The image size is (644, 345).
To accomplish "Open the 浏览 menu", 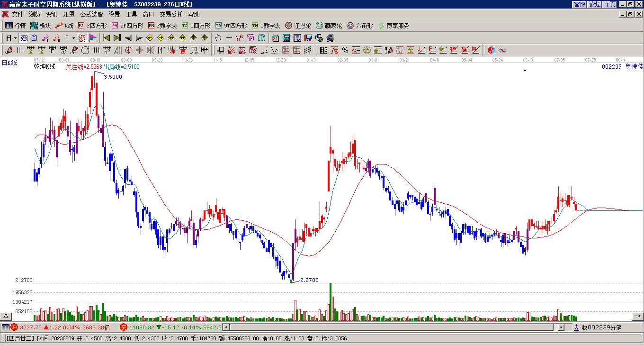I will 35,14.
